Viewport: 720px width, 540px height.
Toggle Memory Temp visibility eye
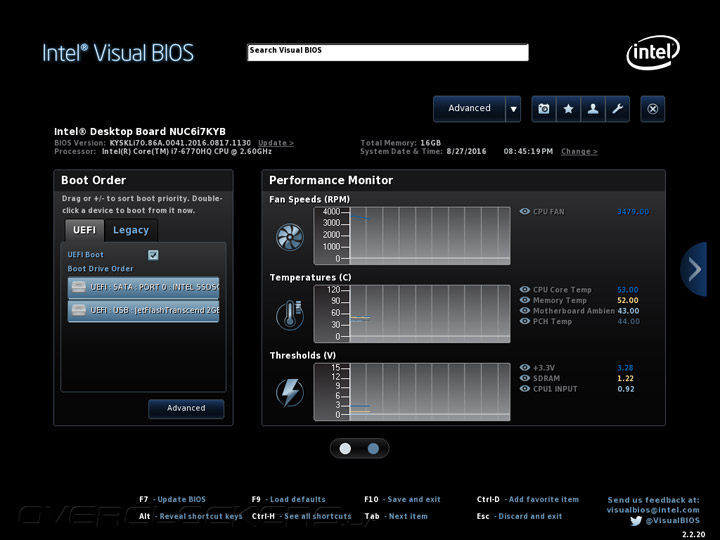tap(524, 300)
